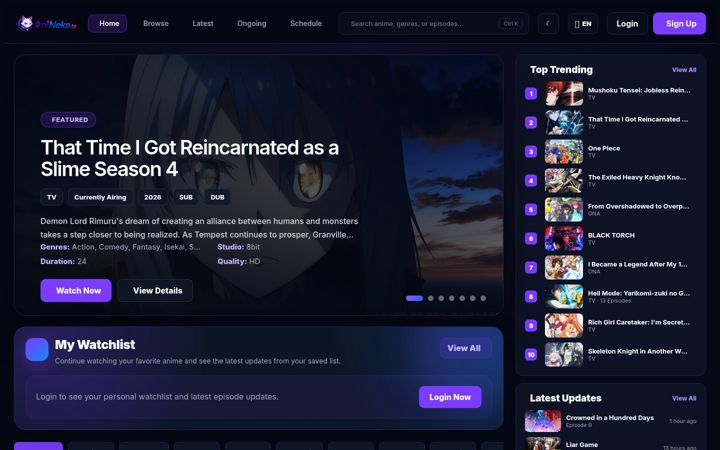The image size is (720, 450).
Task: Focus the Search anime input field
Action: 433,23
